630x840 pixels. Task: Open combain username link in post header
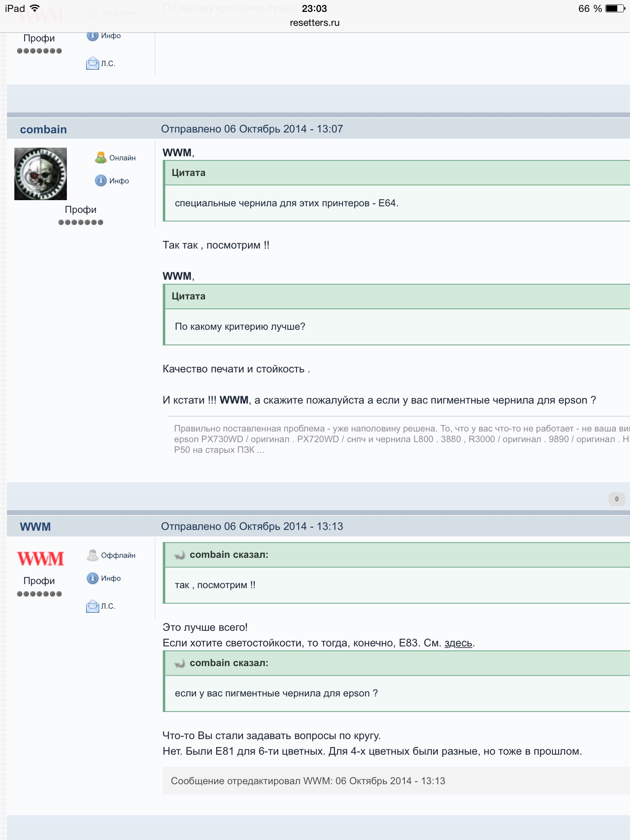pyautogui.click(x=43, y=129)
